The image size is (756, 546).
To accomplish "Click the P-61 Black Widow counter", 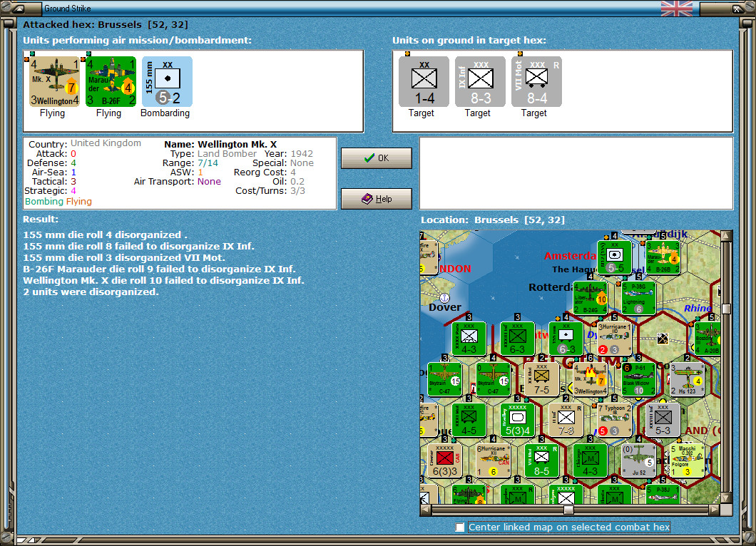I will click(639, 379).
